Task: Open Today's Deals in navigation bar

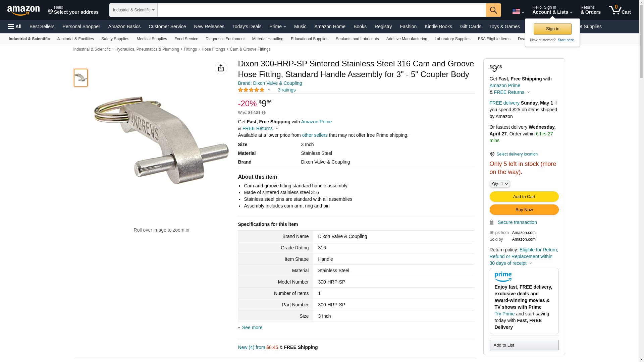Action: (x=247, y=26)
